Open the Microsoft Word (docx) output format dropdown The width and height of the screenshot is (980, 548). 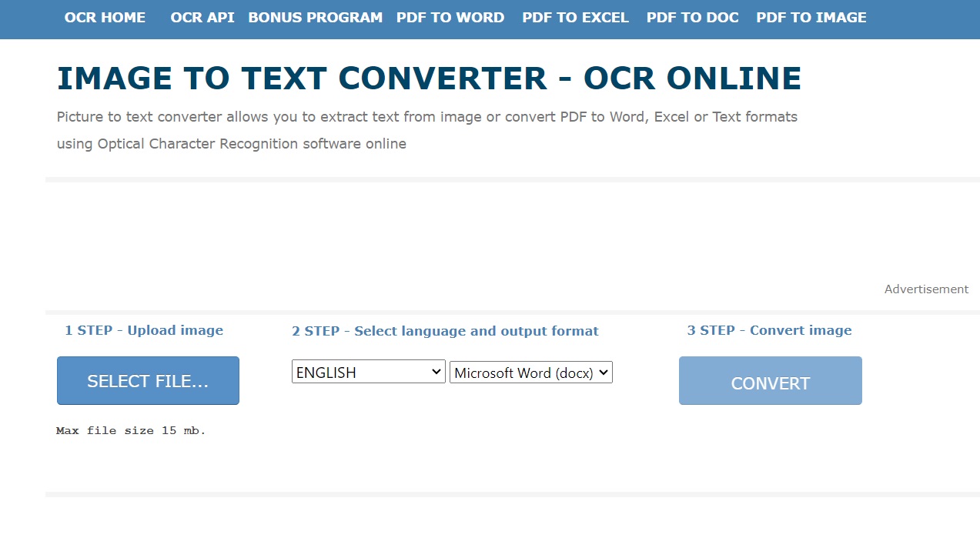523,372
